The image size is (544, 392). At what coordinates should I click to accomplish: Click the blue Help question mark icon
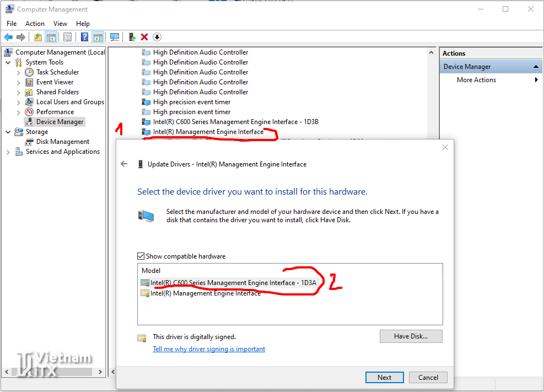pos(84,37)
